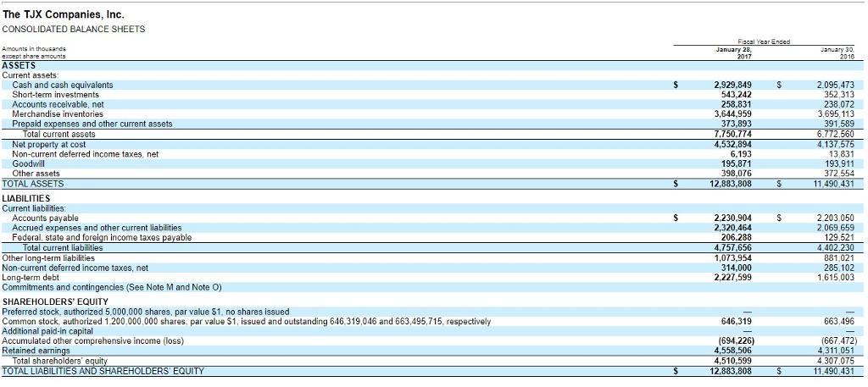Click deferred taxes asset value 6,193

pos(741,154)
